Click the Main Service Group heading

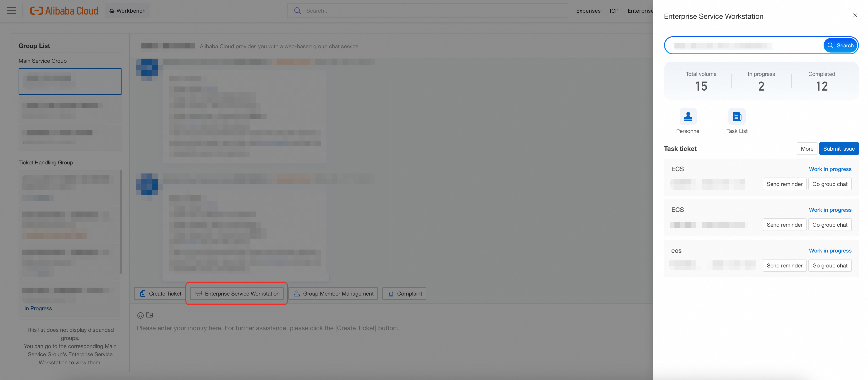tap(42, 61)
